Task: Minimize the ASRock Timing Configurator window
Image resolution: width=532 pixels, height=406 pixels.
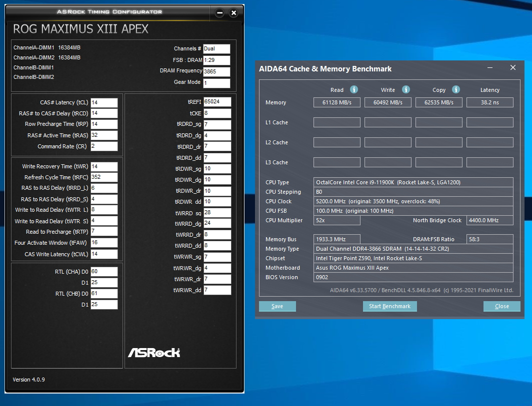Action: [x=220, y=13]
